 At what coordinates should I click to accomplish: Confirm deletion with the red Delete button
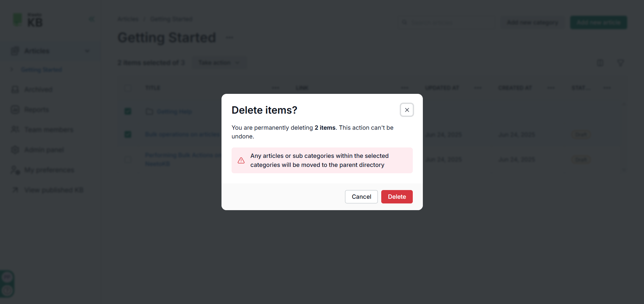click(x=397, y=197)
